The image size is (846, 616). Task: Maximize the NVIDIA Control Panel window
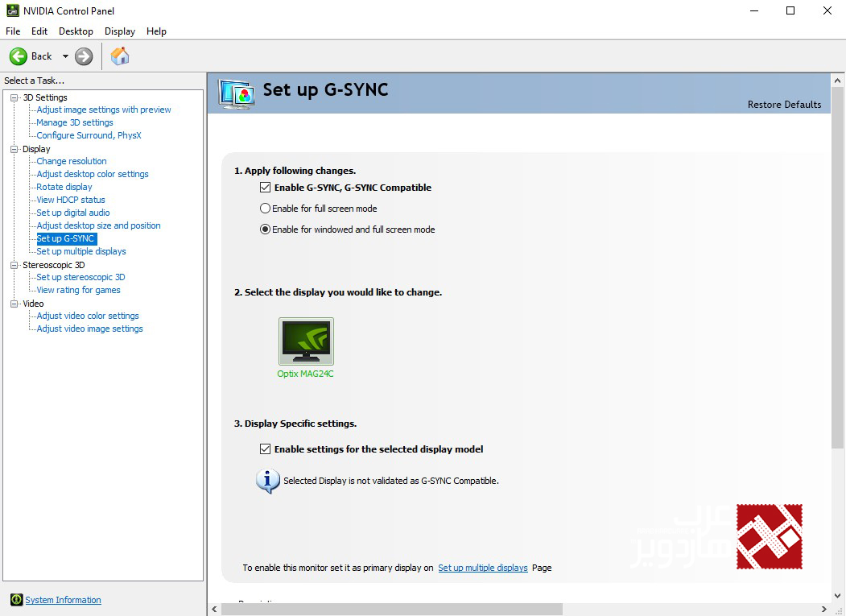pos(790,10)
